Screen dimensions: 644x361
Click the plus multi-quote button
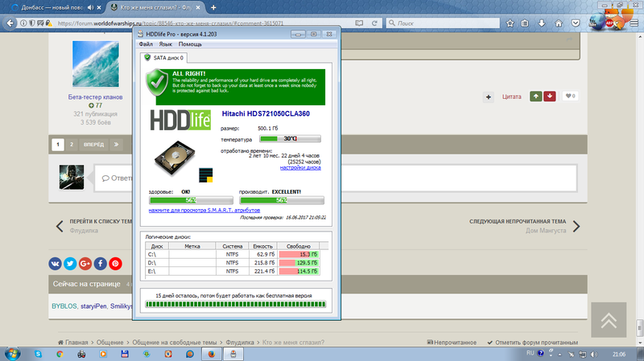(x=489, y=96)
